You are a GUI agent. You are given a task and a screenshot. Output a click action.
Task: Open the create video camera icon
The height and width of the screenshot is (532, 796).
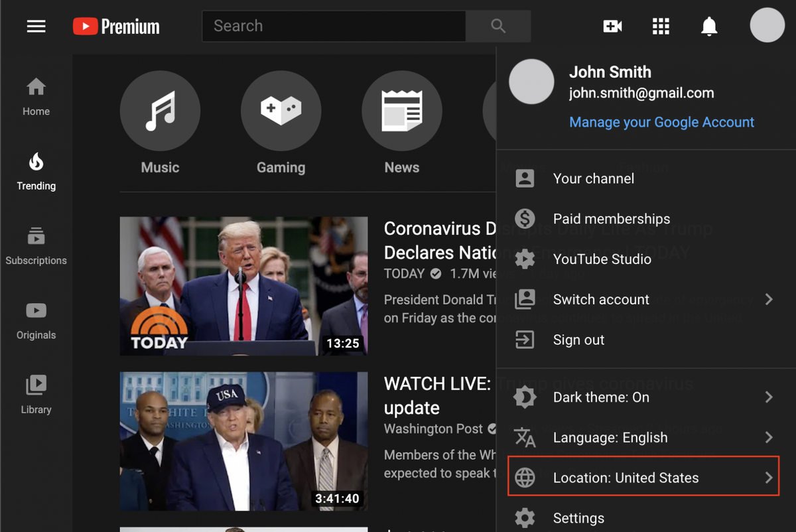tap(612, 27)
